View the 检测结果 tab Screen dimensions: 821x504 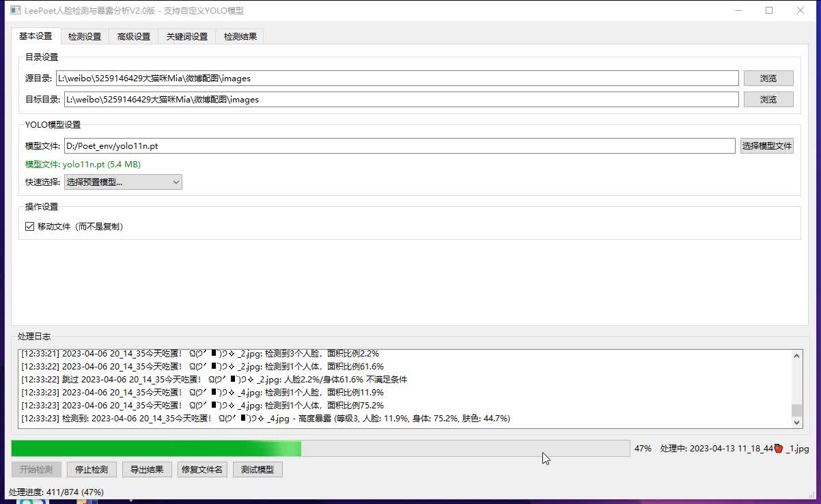click(x=240, y=37)
